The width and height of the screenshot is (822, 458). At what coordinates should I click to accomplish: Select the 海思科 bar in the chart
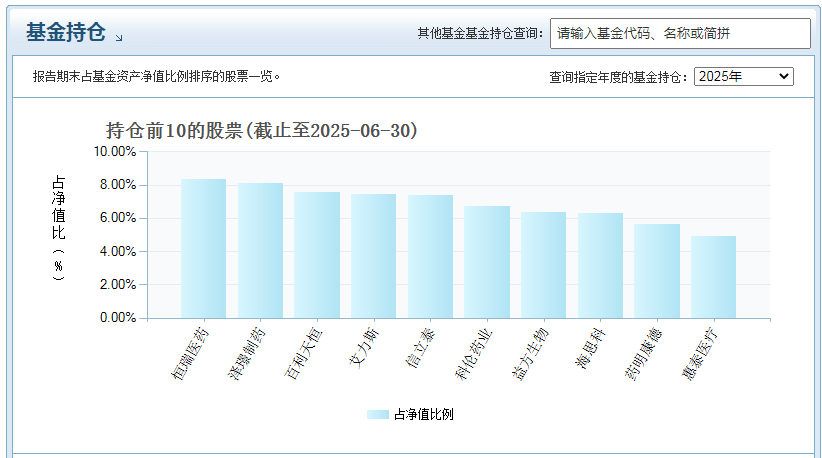coord(600,266)
